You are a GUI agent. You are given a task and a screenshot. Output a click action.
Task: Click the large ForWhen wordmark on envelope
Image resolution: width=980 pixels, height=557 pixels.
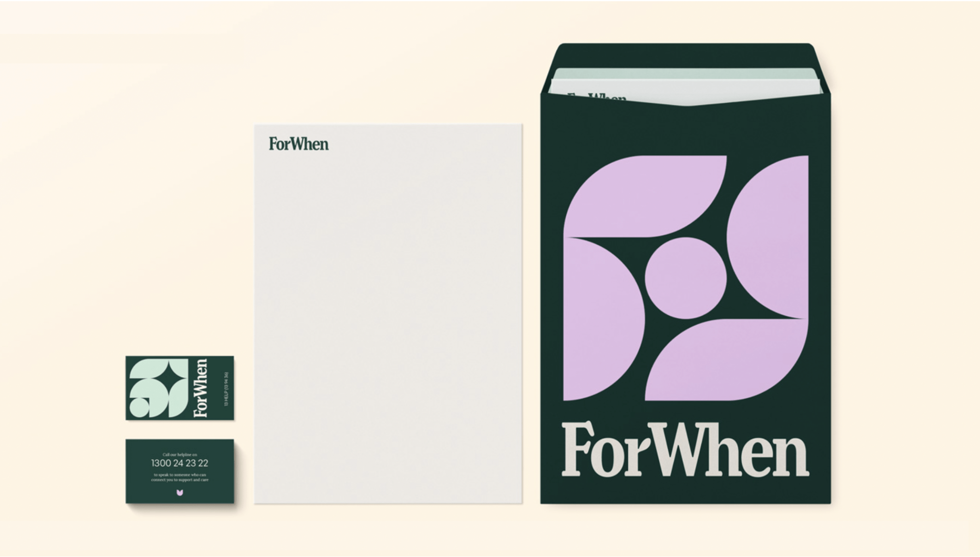coord(685,449)
